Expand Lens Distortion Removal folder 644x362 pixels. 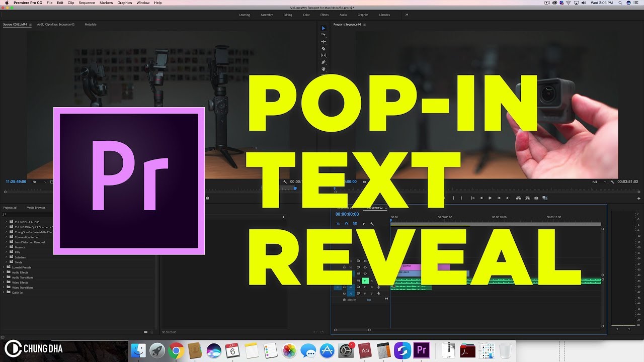(6, 242)
